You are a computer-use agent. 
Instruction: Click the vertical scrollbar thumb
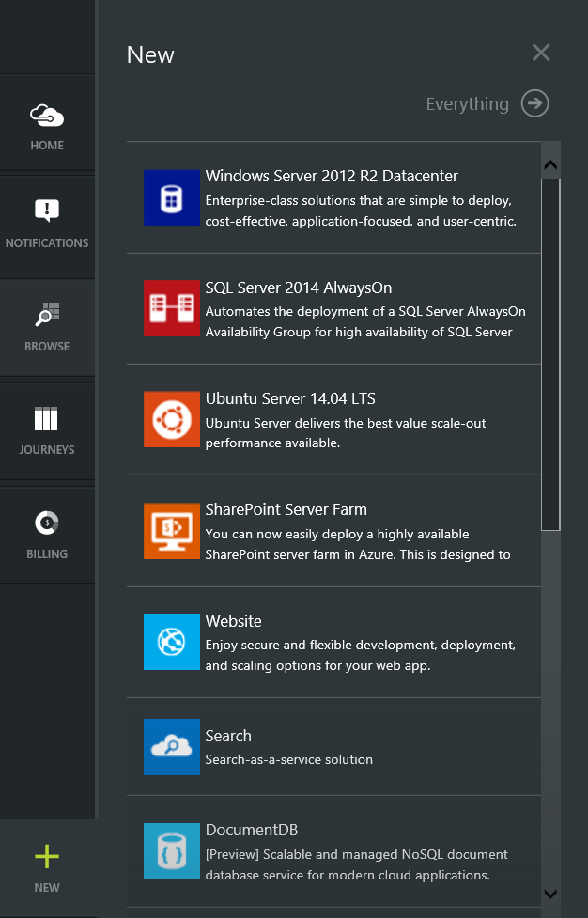550,355
